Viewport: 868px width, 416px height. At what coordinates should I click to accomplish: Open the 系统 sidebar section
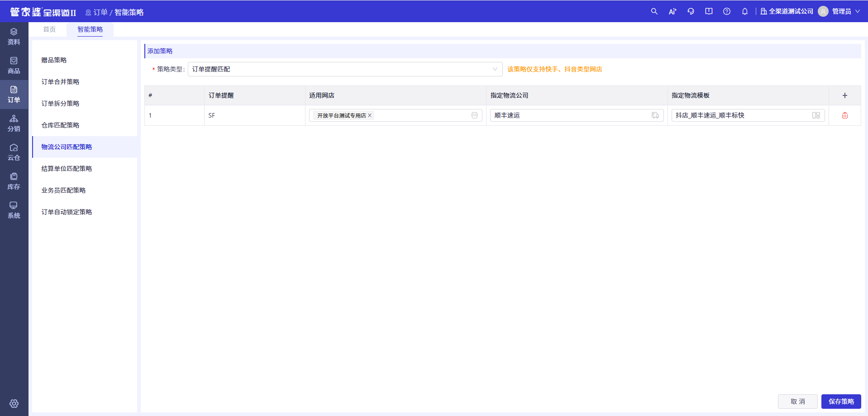[x=14, y=210]
